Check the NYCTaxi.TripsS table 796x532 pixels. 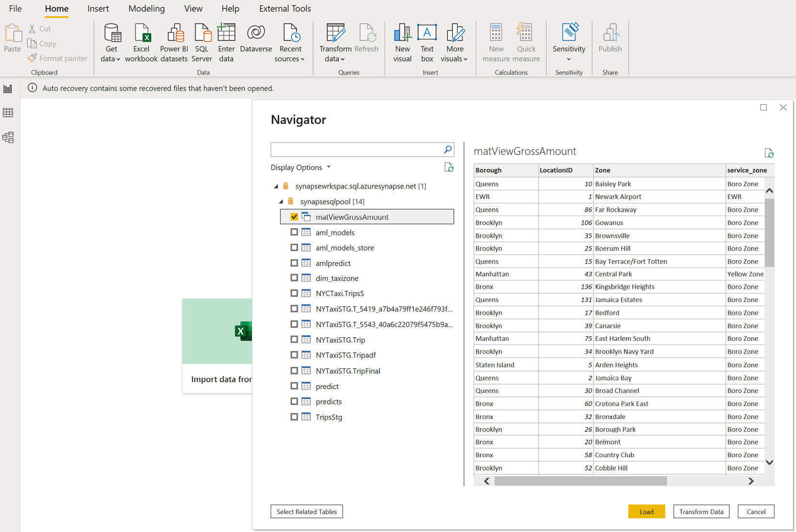(294, 293)
